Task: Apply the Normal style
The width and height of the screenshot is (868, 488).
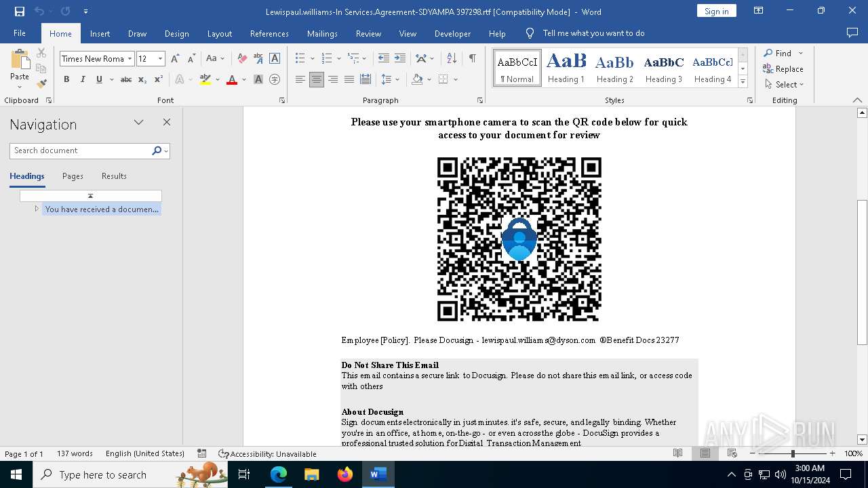Action: (x=517, y=68)
